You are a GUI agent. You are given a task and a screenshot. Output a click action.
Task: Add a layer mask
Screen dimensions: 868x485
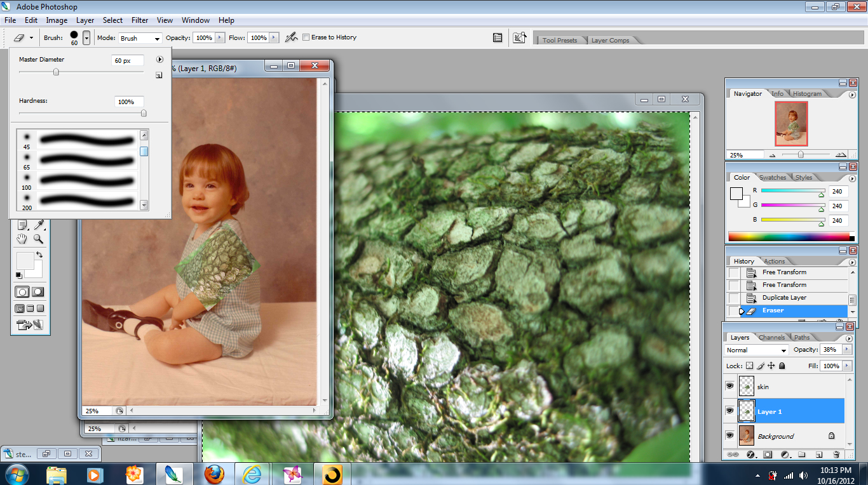(768, 455)
